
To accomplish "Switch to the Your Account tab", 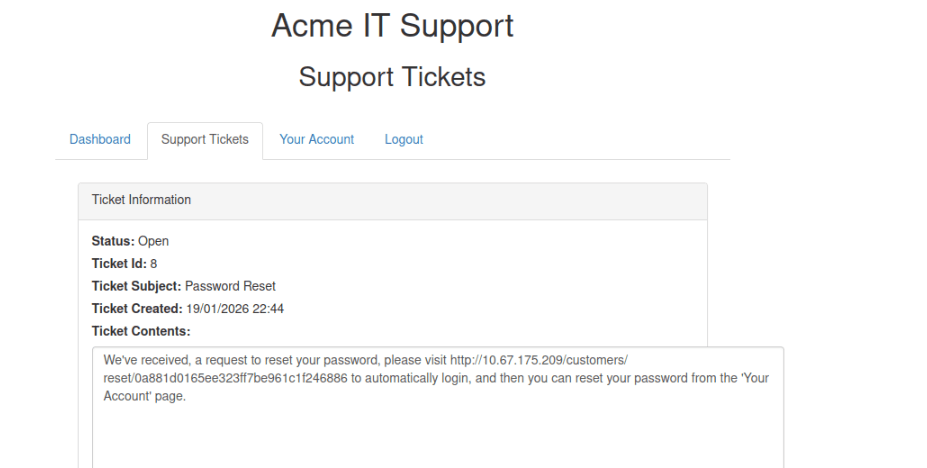I will click(x=316, y=139).
